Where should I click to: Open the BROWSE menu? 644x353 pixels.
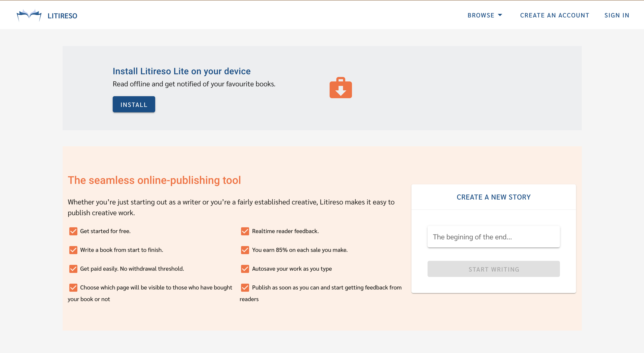pyautogui.click(x=481, y=15)
